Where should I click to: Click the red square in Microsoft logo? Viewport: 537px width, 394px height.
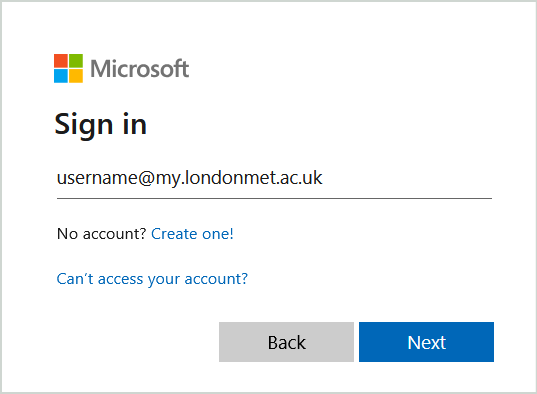coord(61,61)
